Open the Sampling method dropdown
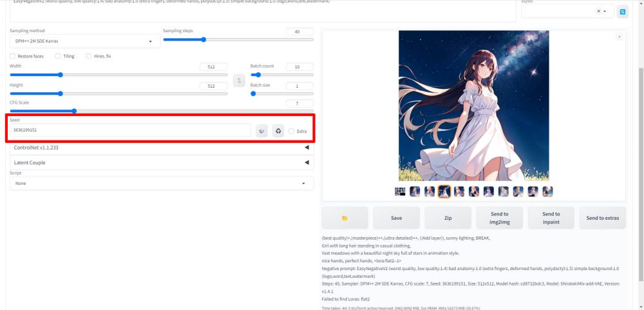Viewport: 644px width, 310px height. (84, 42)
